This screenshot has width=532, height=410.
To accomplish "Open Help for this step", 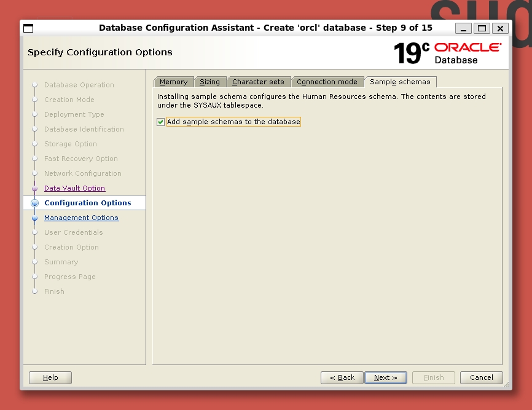I will click(x=50, y=377).
